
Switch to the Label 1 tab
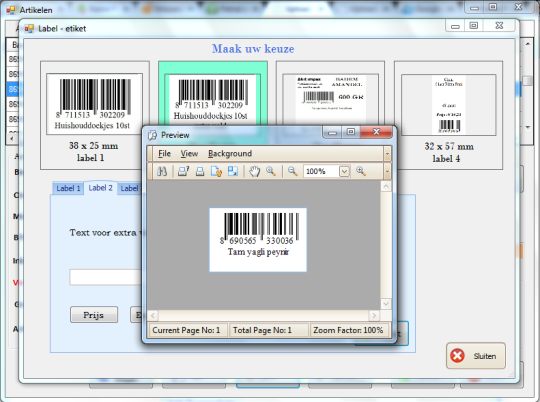pyautogui.click(x=68, y=188)
